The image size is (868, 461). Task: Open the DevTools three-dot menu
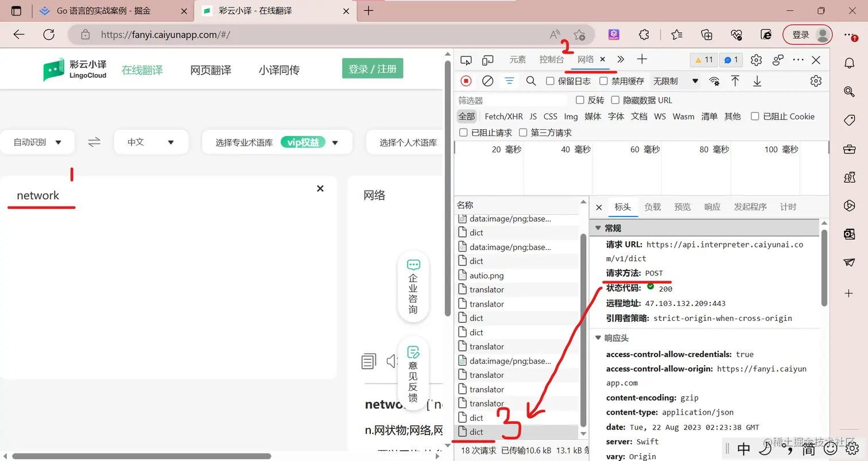pyautogui.click(x=798, y=60)
